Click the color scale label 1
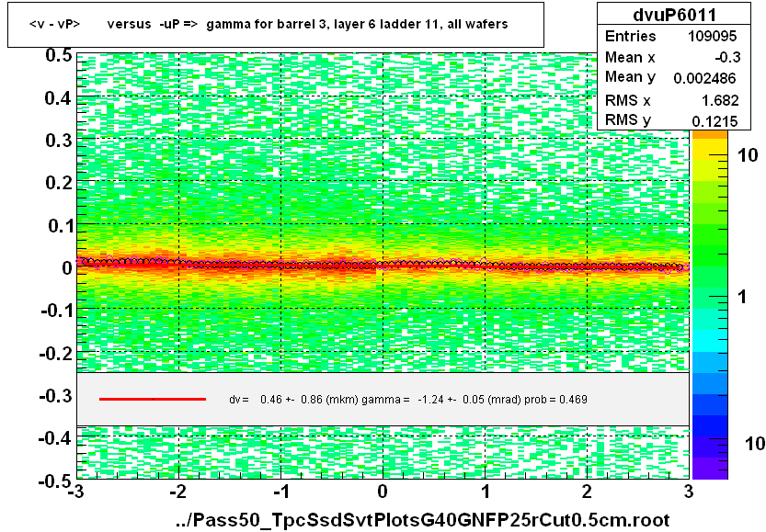Image resolution: width=766 pixels, height=532 pixels. pyautogui.click(x=743, y=297)
